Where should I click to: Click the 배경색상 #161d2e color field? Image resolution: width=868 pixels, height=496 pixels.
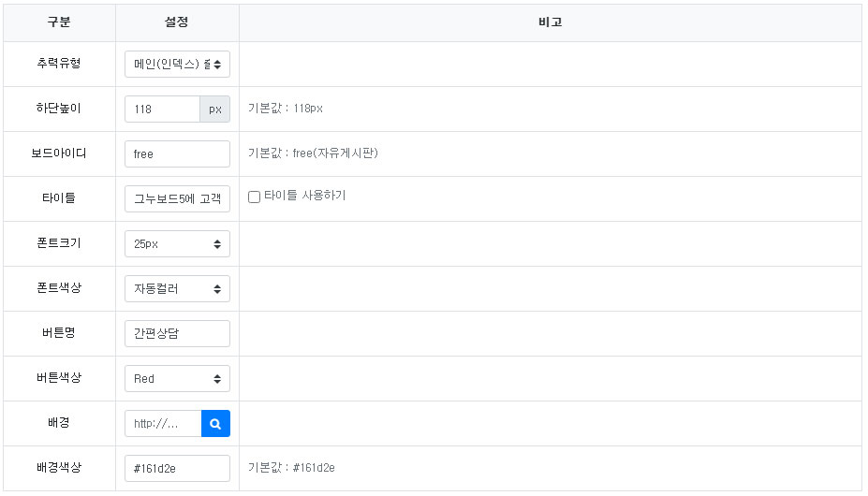177,469
